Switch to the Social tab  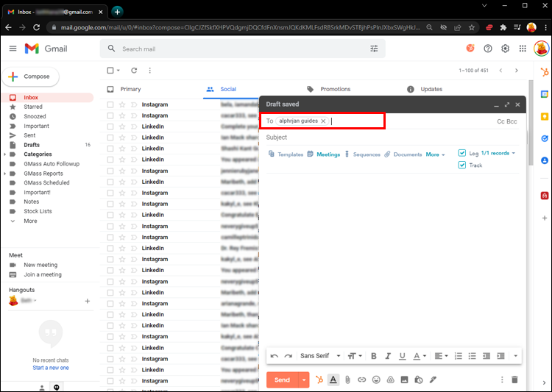[228, 89]
